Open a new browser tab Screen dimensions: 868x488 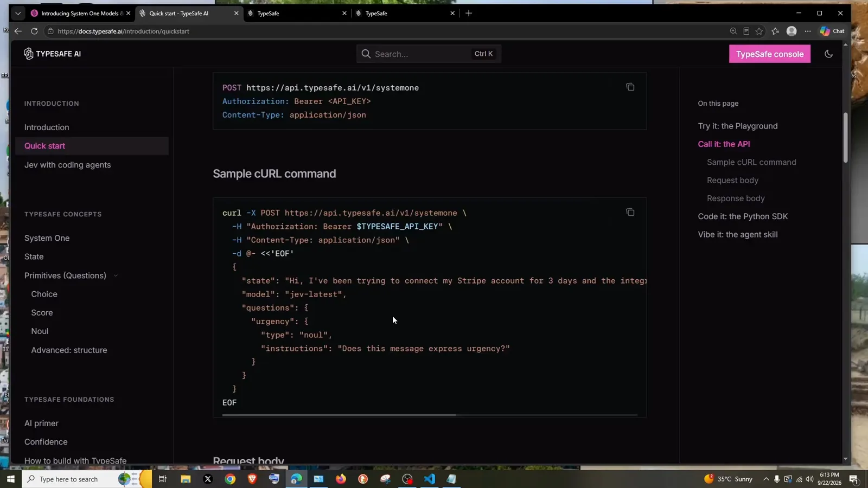coord(469,13)
